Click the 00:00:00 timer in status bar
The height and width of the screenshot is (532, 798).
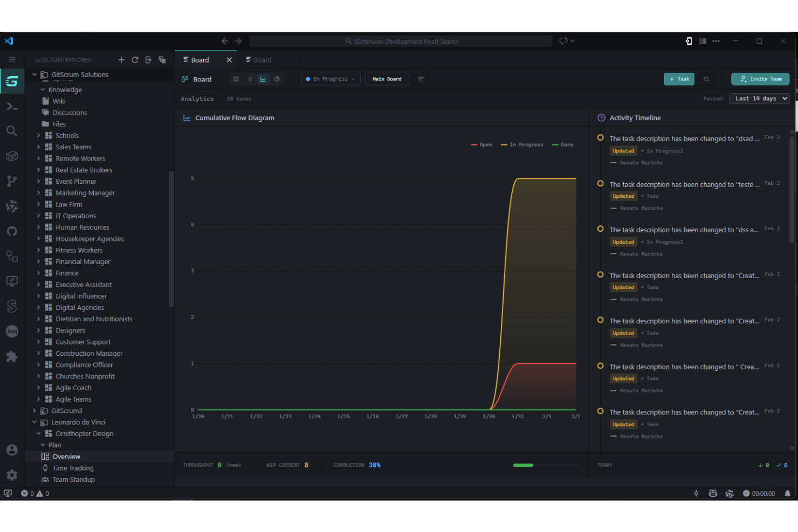[x=759, y=493]
